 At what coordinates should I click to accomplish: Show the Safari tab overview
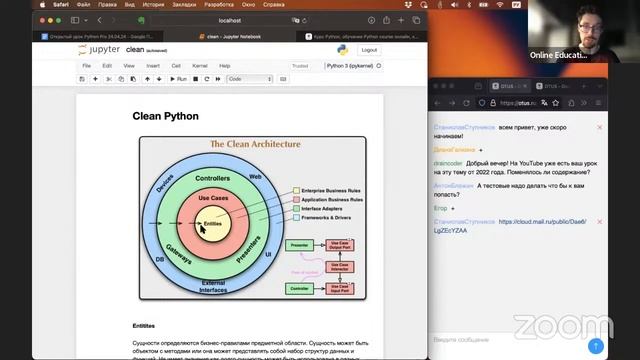pyautogui.click(x=416, y=20)
